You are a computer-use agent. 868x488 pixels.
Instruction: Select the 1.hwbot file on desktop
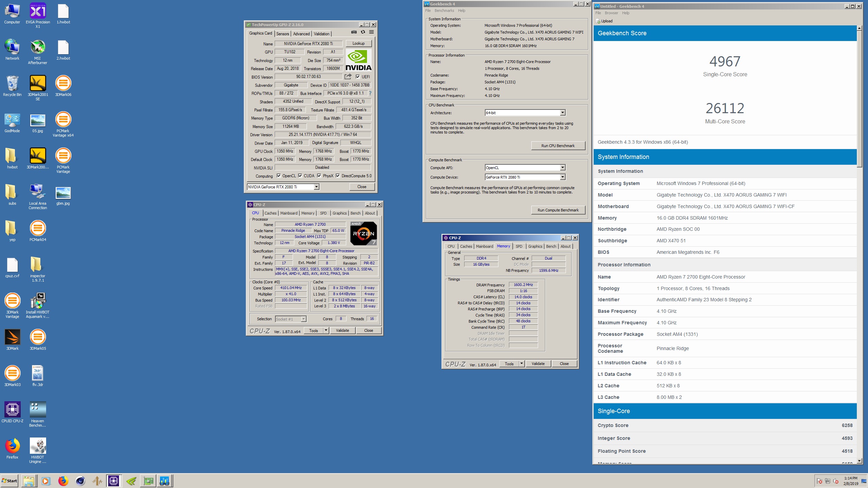click(63, 13)
